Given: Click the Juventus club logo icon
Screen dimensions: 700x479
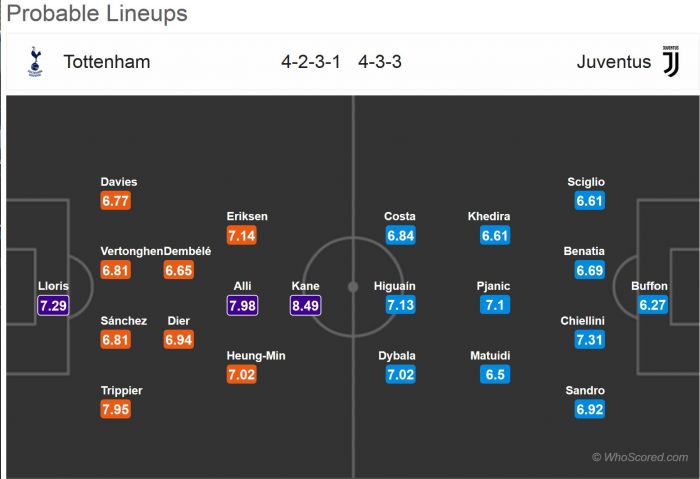Looking at the screenshot, I should [670, 61].
